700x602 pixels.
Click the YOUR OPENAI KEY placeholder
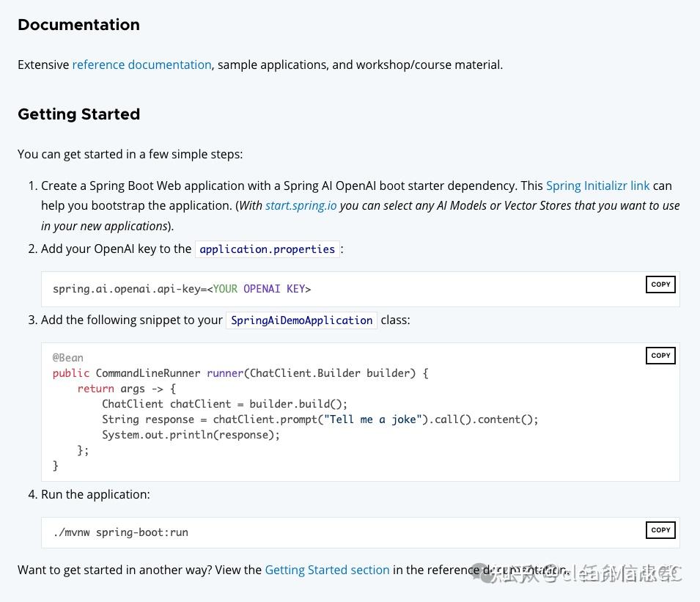pyautogui.click(x=259, y=289)
